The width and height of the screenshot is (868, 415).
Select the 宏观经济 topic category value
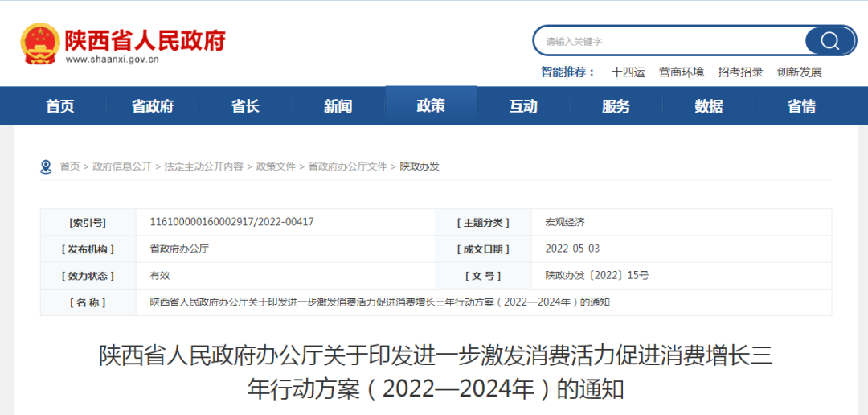[565, 222]
